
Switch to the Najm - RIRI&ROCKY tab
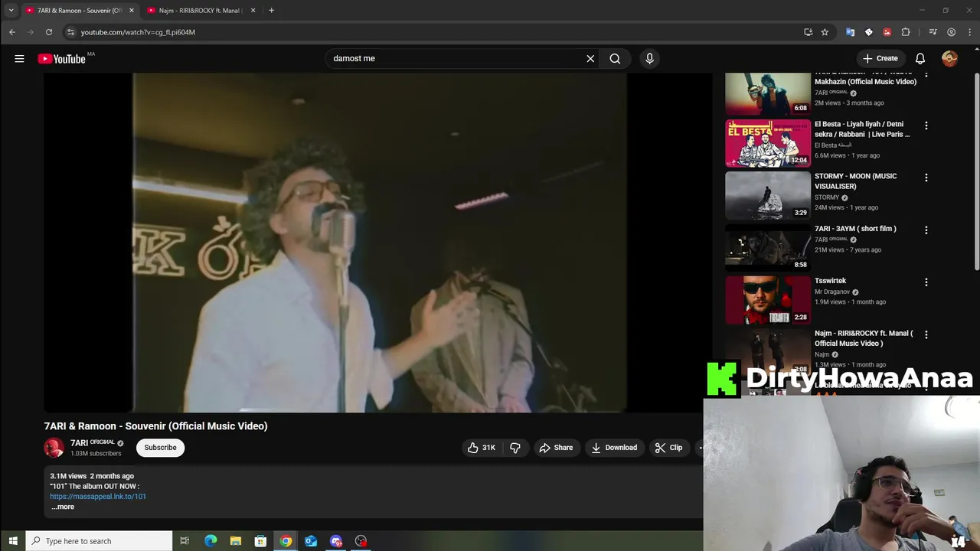[201, 10]
